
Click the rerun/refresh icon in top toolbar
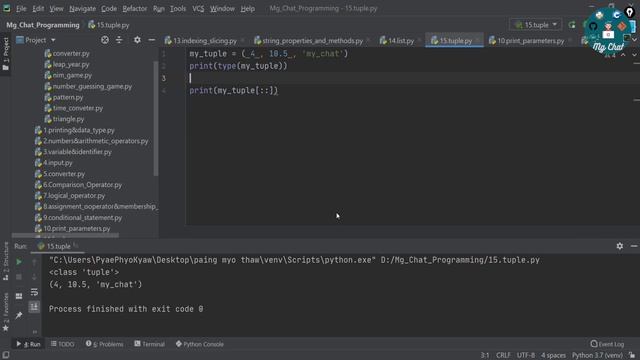click(572, 25)
